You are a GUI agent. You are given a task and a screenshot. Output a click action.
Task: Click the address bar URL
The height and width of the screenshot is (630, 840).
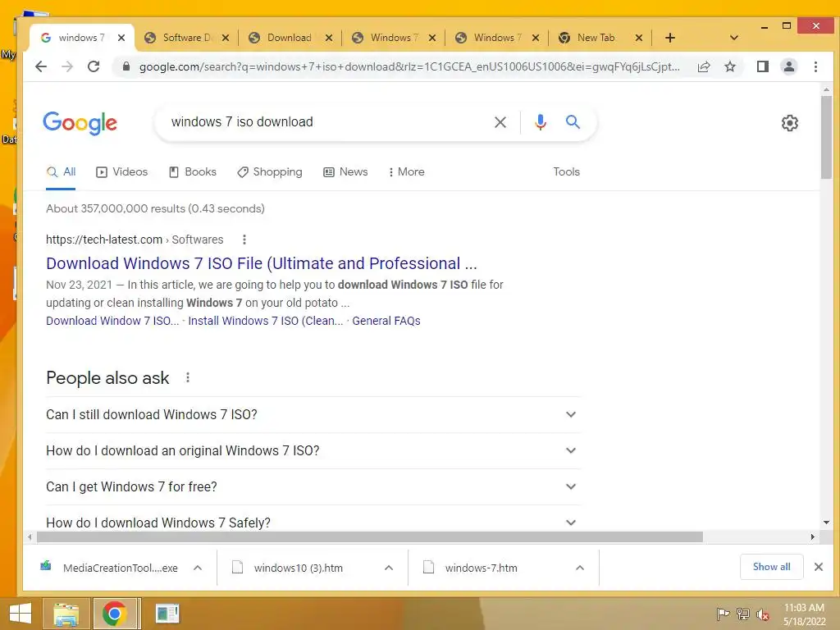409,67
